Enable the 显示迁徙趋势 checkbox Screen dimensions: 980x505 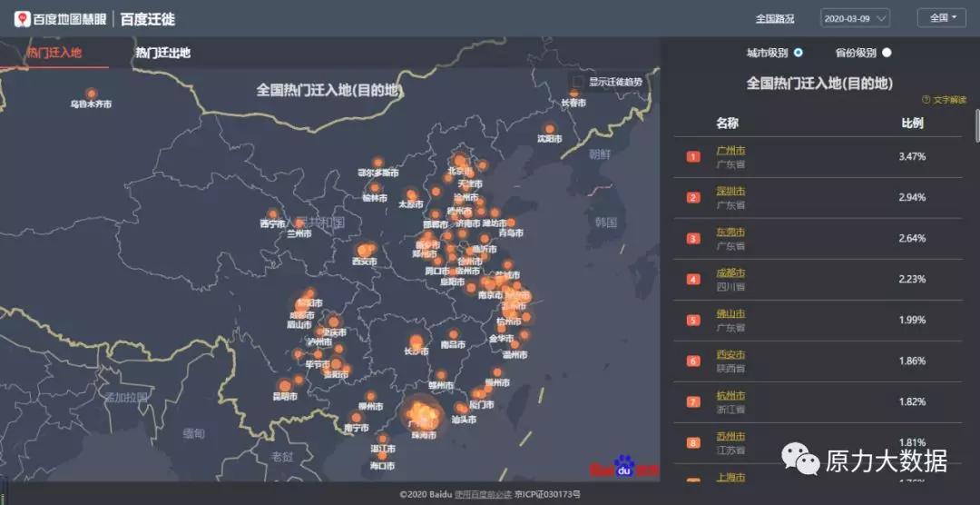pyautogui.click(x=579, y=83)
